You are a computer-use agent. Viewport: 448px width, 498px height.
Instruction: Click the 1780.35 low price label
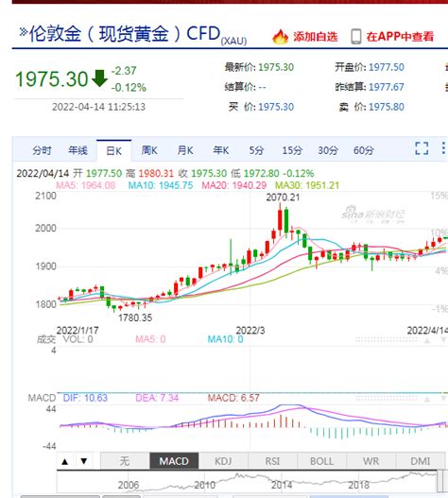(x=135, y=318)
